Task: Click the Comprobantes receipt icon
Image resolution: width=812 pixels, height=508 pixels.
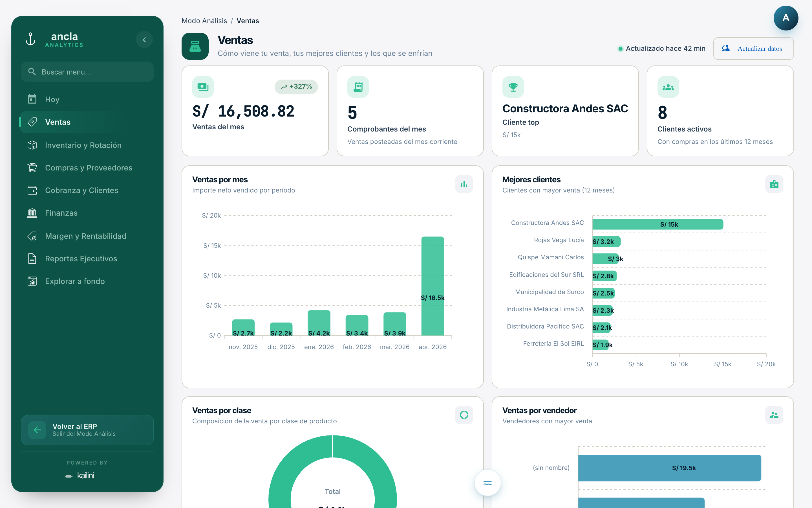Action: [x=358, y=87]
